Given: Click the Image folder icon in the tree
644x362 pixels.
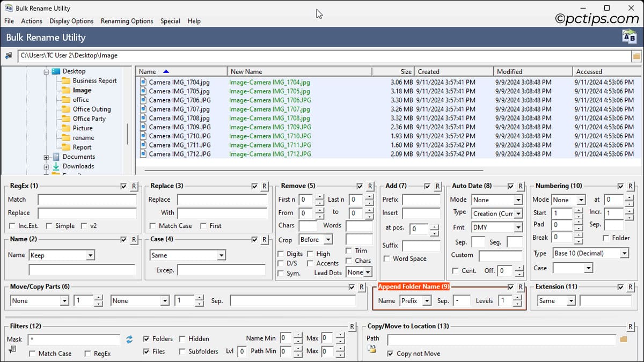Looking at the screenshot, I should (66, 91).
